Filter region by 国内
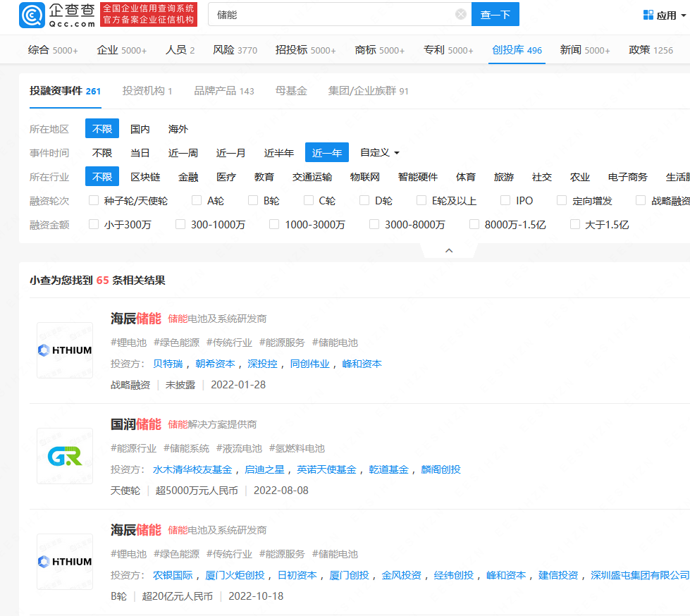The image size is (690, 616). pos(140,129)
